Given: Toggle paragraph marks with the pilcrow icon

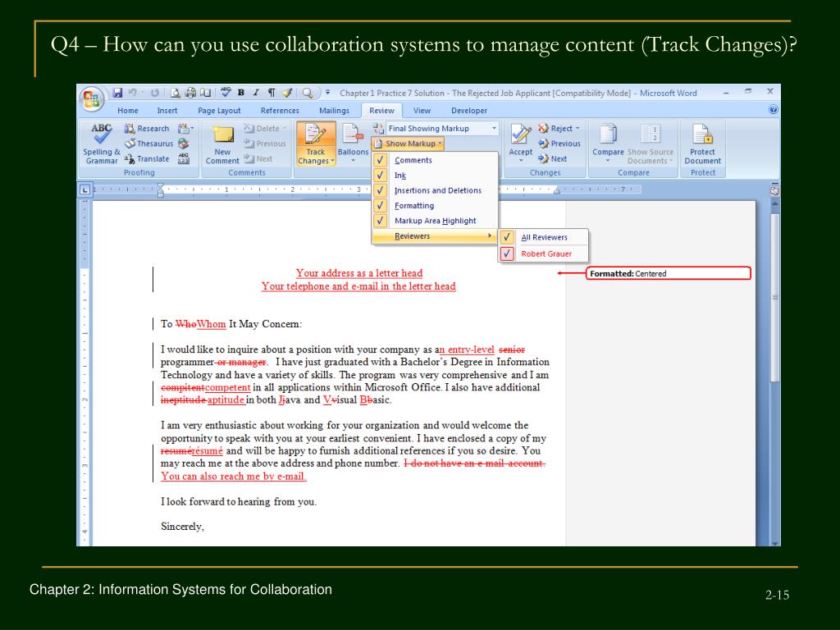Looking at the screenshot, I should [x=272, y=93].
